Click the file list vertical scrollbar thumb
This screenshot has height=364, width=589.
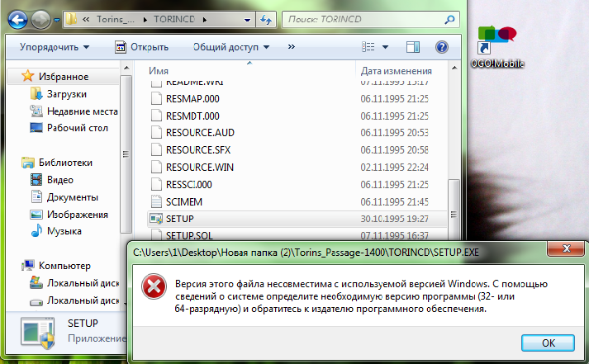click(454, 210)
